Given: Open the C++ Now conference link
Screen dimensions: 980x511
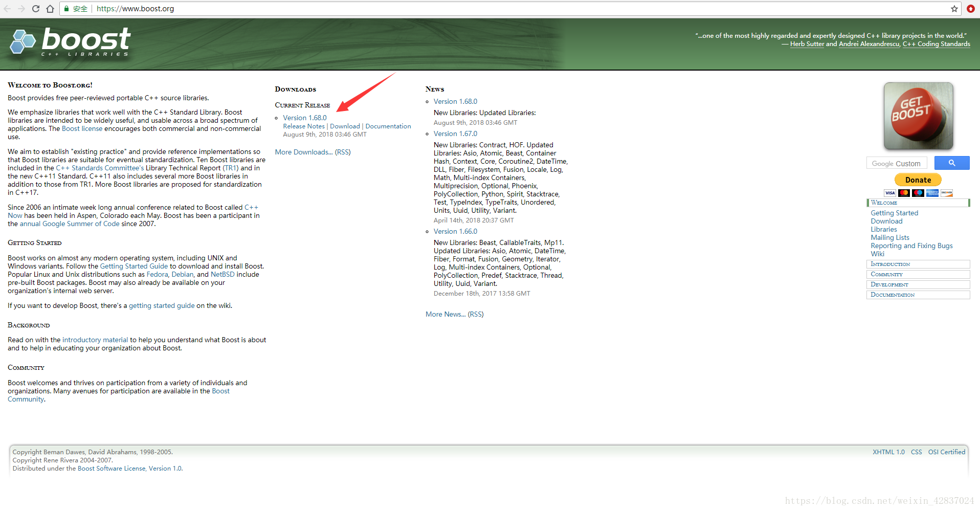Looking at the screenshot, I should pos(251,207).
